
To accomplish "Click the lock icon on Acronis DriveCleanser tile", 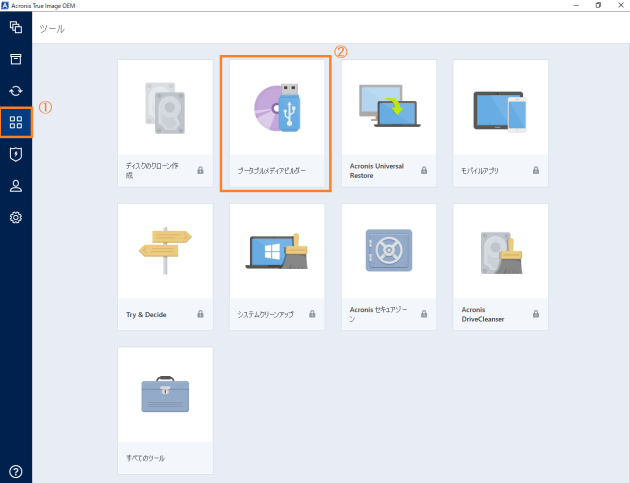I will pyautogui.click(x=536, y=314).
